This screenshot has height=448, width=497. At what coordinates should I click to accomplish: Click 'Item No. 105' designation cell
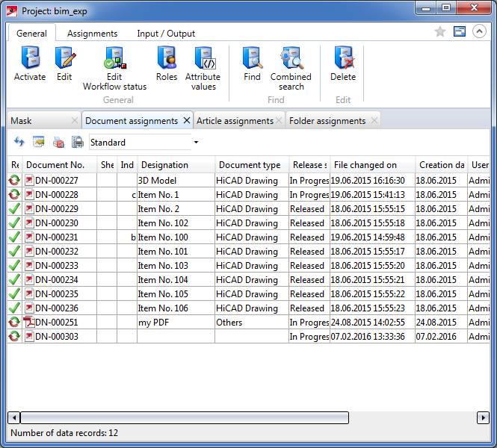click(176, 293)
